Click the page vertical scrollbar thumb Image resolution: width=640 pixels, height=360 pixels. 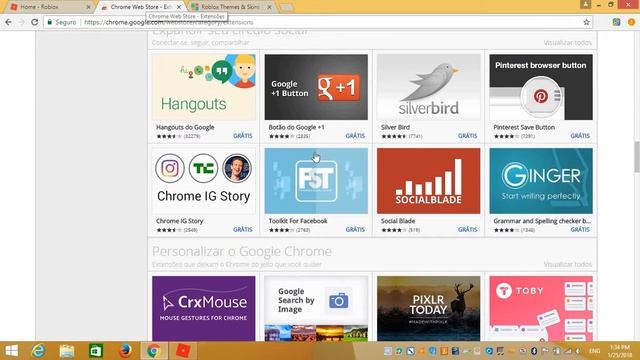point(637,157)
